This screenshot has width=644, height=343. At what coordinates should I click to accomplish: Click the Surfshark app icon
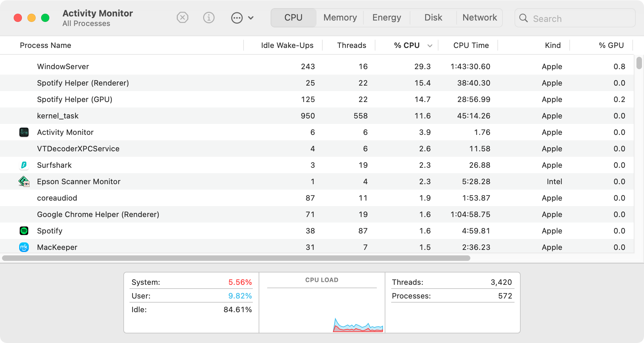(x=24, y=165)
